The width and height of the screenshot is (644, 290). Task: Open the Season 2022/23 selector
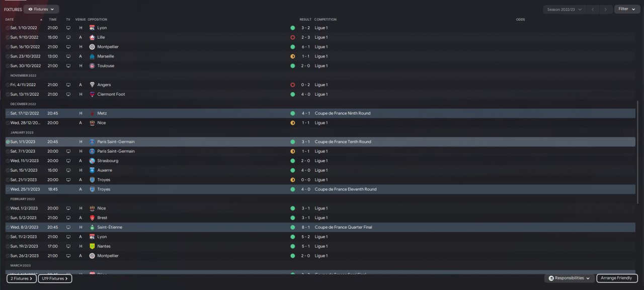pos(564,9)
